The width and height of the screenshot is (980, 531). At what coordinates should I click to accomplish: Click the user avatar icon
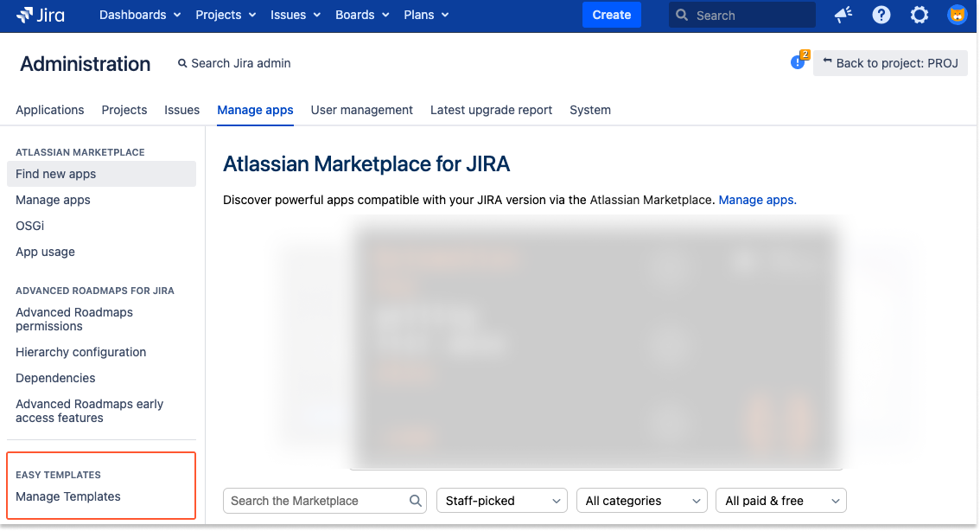(x=957, y=15)
